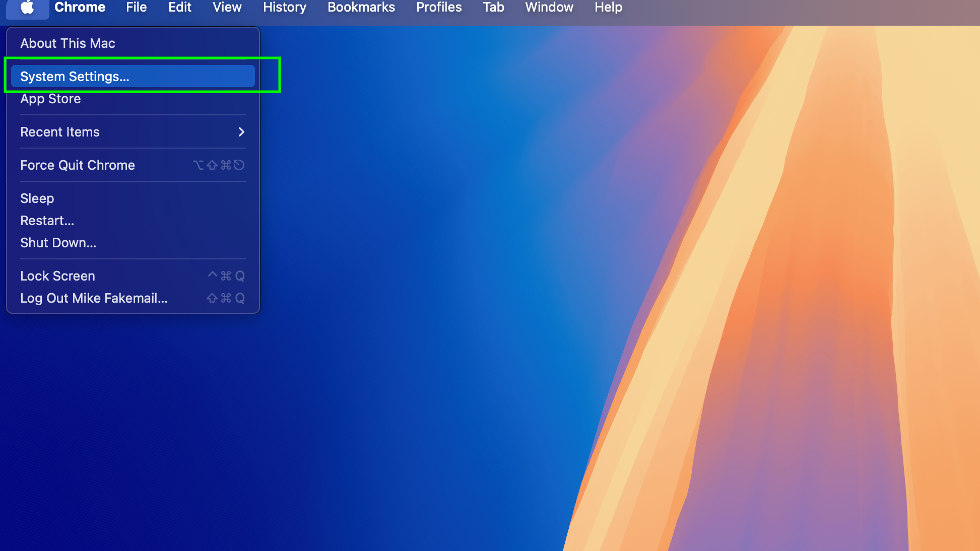Open the History menu
The image size is (980, 551).
coord(284,8)
